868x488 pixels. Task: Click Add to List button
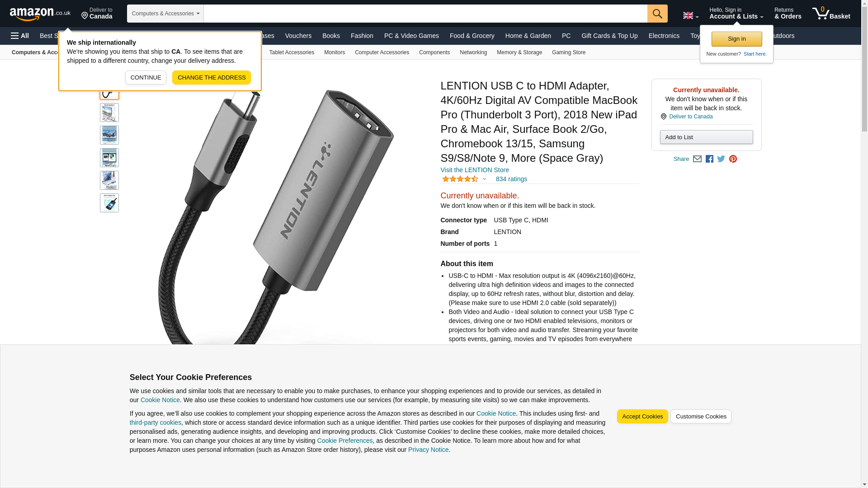(706, 137)
